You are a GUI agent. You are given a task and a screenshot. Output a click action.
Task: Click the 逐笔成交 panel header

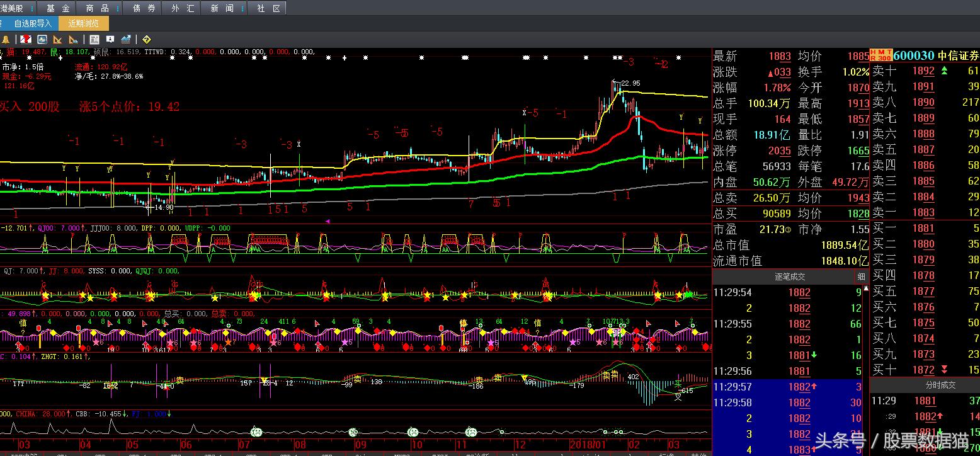click(x=790, y=276)
